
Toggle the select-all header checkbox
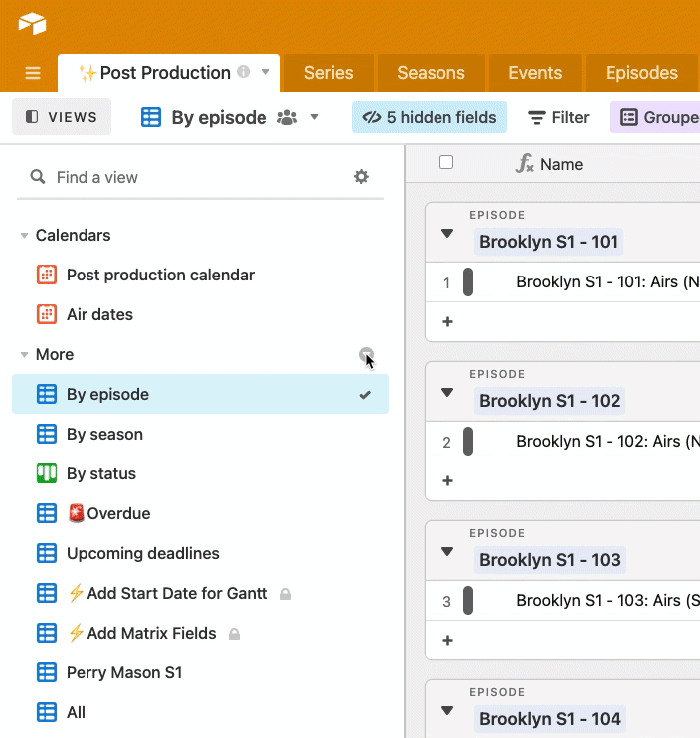[x=446, y=162]
